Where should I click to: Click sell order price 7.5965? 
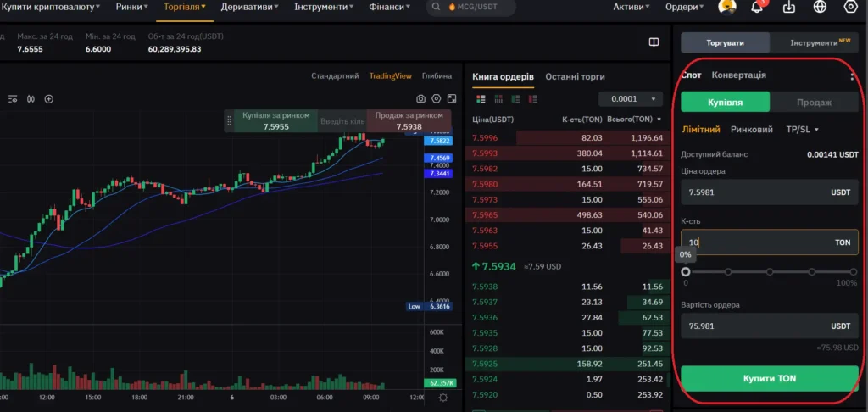[484, 214]
